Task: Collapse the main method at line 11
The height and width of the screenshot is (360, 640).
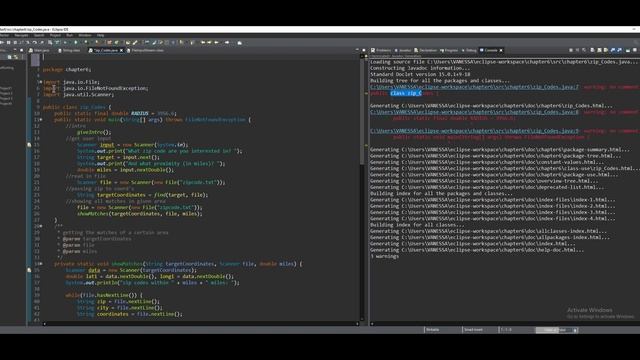Action: [41, 120]
